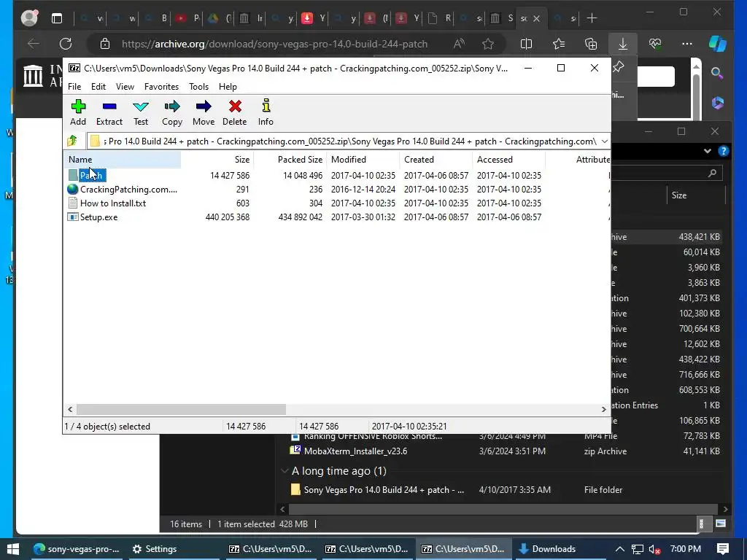Open Edge split screen icon
The image size is (747, 560).
pos(526,44)
